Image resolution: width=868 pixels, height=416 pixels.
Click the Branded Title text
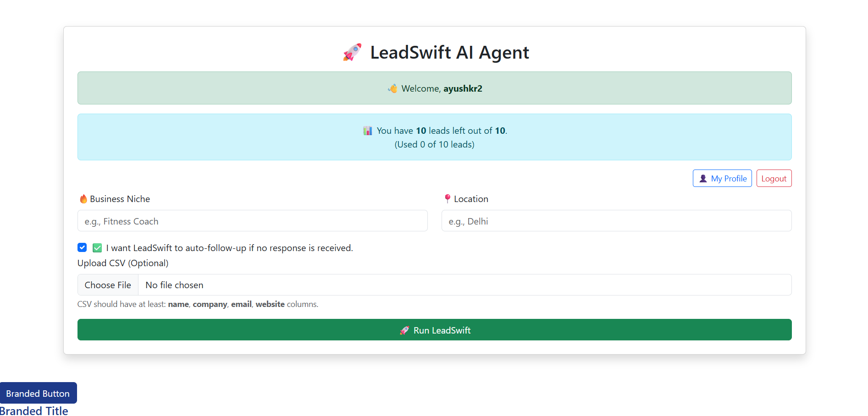[x=34, y=411]
